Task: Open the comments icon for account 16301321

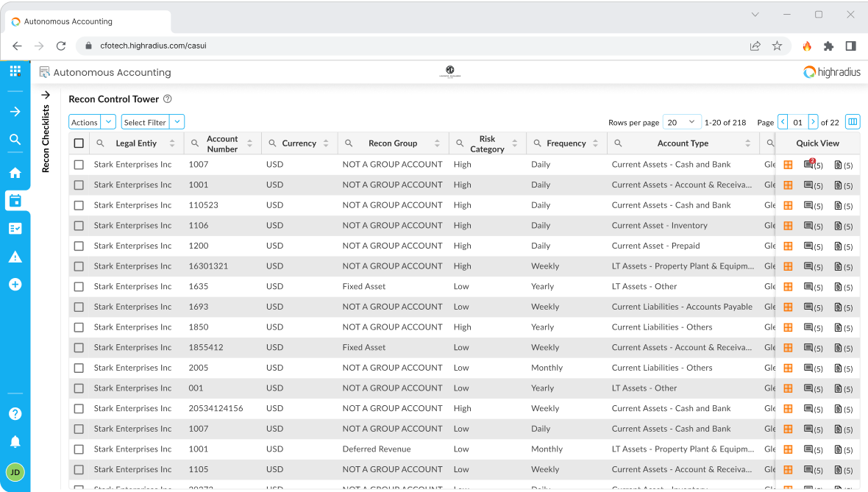Action: point(813,267)
